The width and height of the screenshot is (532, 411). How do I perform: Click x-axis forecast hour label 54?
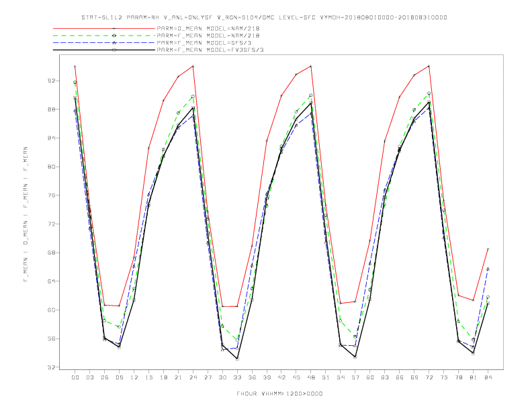(x=341, y=377)
